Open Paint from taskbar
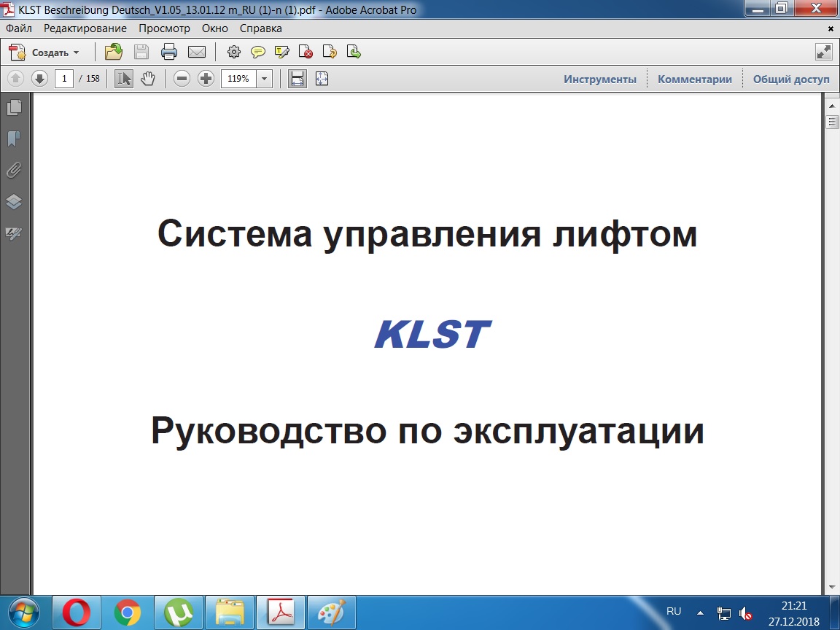Screen dimensions: 840x630 tap(332, 612)
